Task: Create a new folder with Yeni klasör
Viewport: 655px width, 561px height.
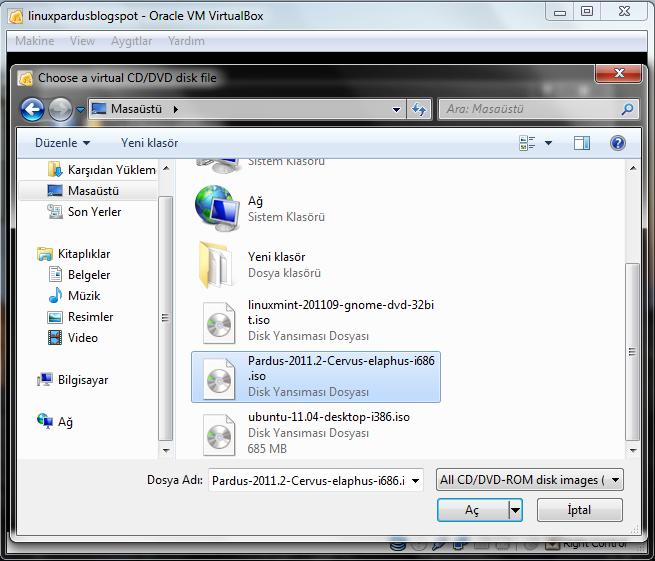Action: [x=150, y=143]
